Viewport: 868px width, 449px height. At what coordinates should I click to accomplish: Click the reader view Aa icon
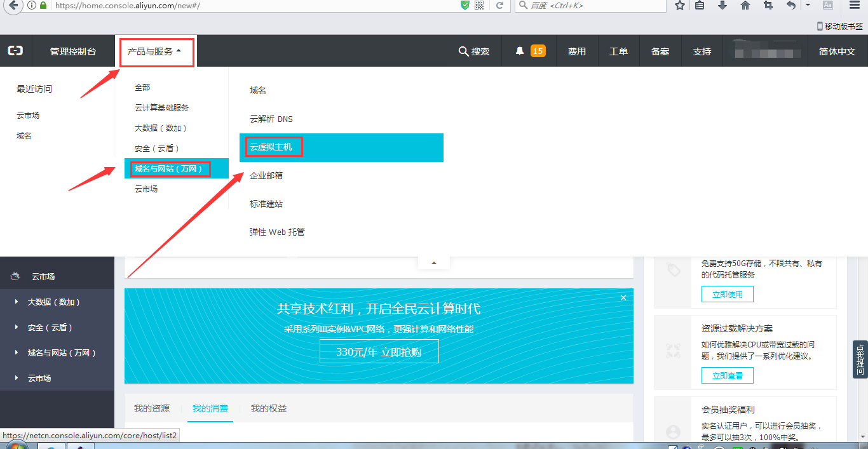point(828,5)
